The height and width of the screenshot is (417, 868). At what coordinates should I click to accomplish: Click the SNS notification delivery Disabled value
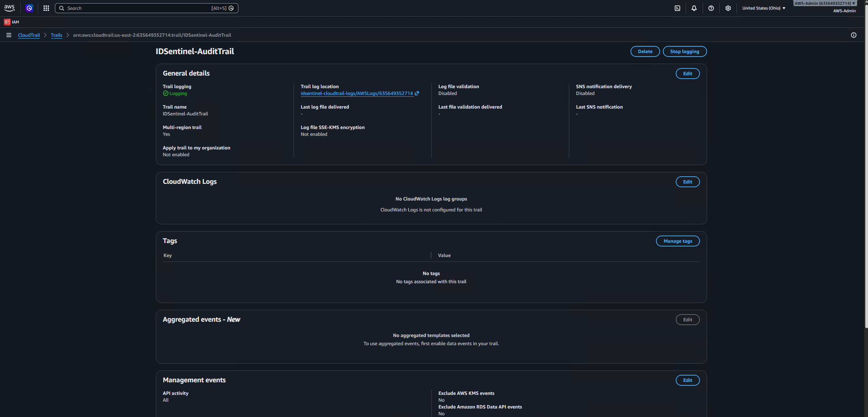(585, 93)
